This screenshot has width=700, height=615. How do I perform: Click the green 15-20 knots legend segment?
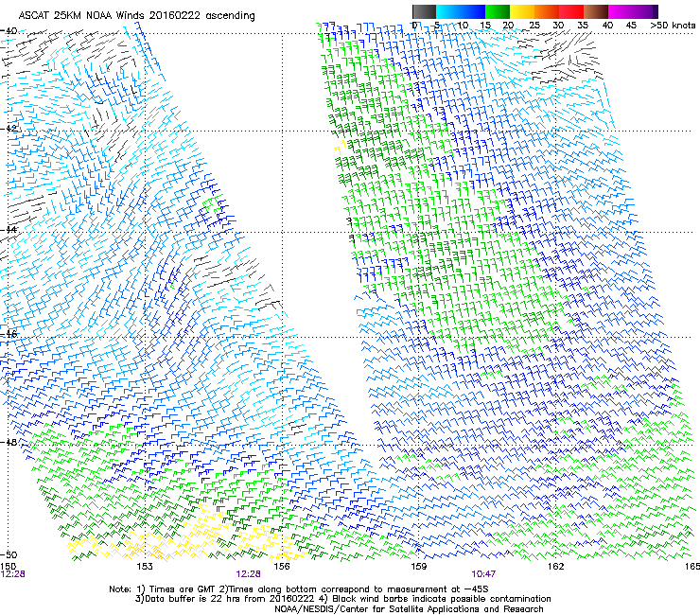click(498, 12)
